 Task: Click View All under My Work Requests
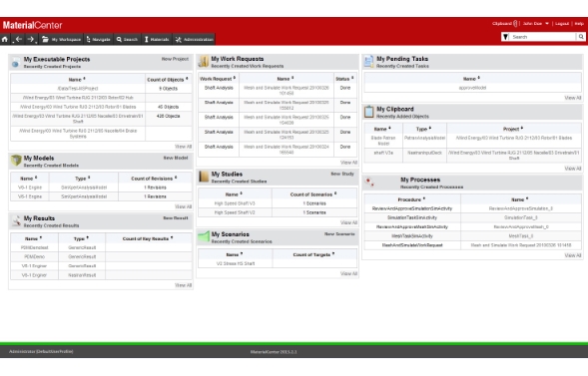pos(348,163)
